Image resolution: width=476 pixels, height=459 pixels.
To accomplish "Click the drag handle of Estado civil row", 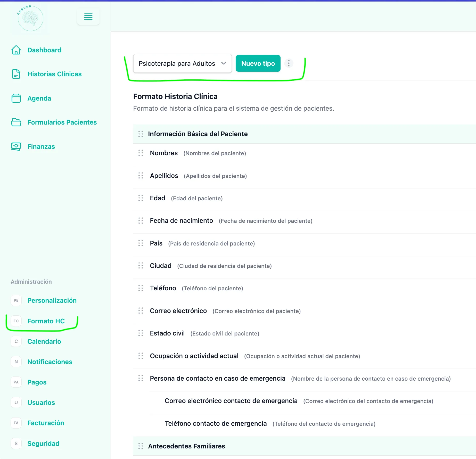I will point(141,333).
